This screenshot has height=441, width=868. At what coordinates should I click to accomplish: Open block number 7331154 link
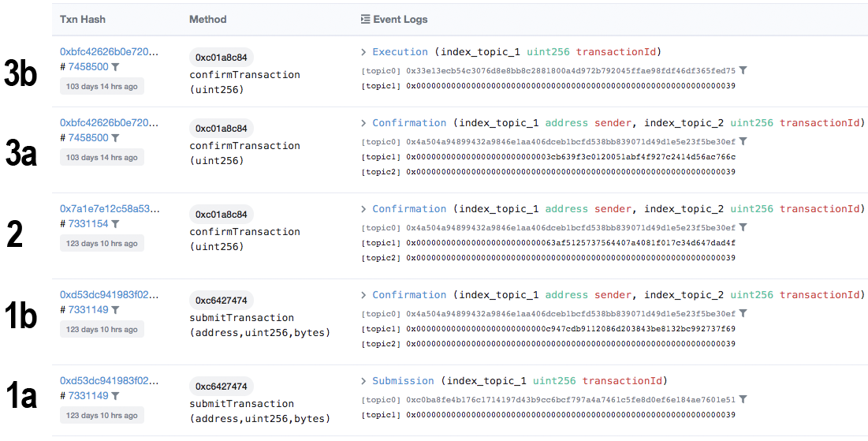(88, 224)
